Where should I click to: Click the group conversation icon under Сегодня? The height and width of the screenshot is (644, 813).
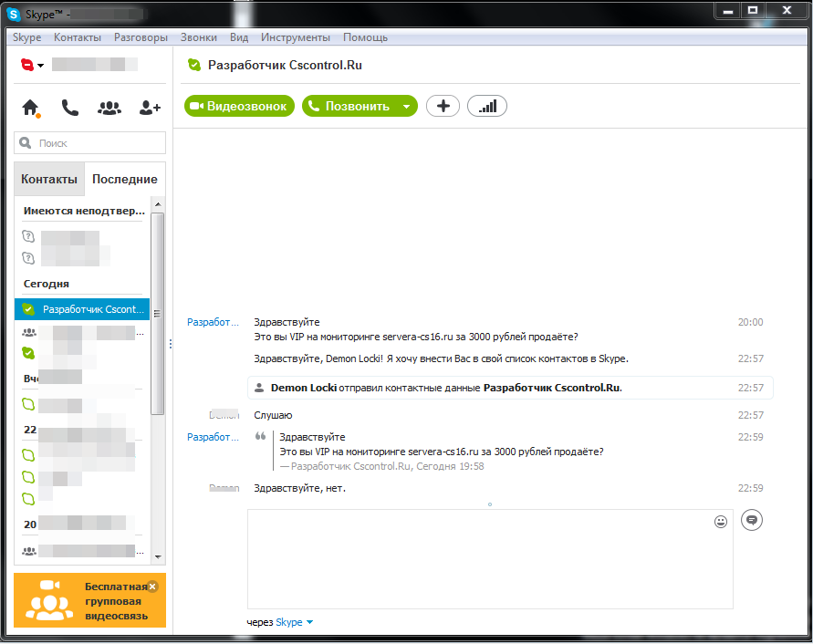[29, 332]
